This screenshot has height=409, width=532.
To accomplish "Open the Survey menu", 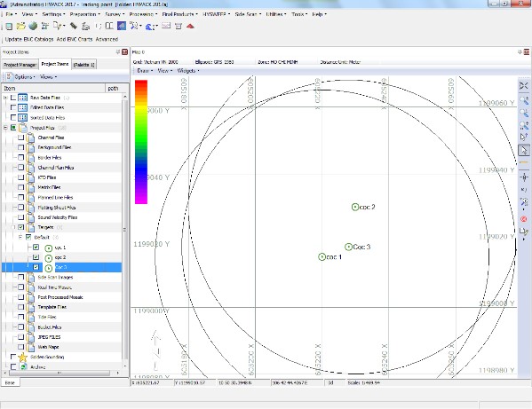I will pos(115,14).
